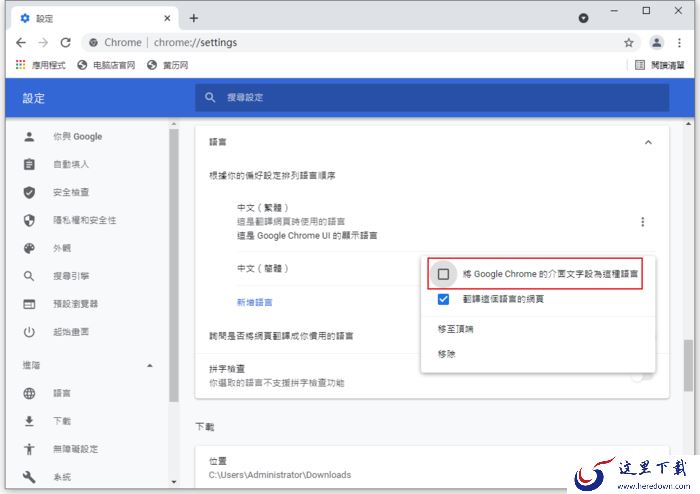This screenshot has width=700, height=494.
Task: Click the dark circle icon in the tab strip
Action: [583, 18]
